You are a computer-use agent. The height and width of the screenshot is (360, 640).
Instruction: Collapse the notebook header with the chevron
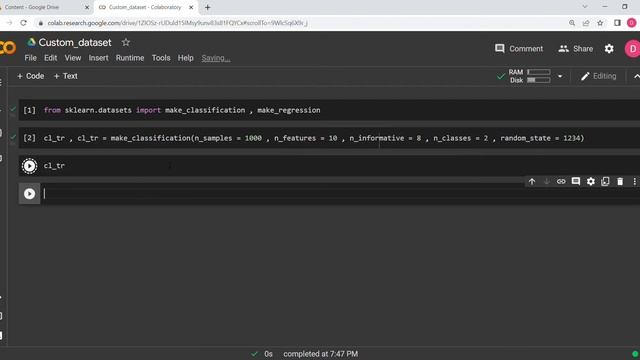(636, 76)
